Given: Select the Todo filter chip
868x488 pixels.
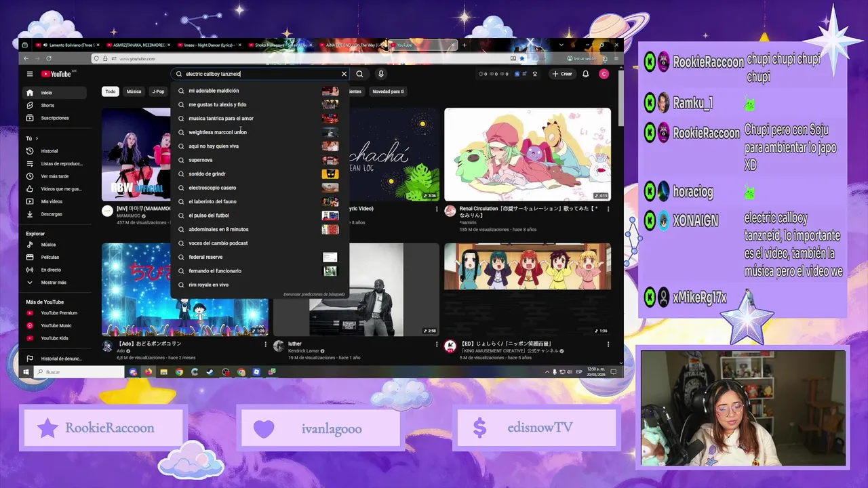Looking at the screenshot, I should point(111,91).
